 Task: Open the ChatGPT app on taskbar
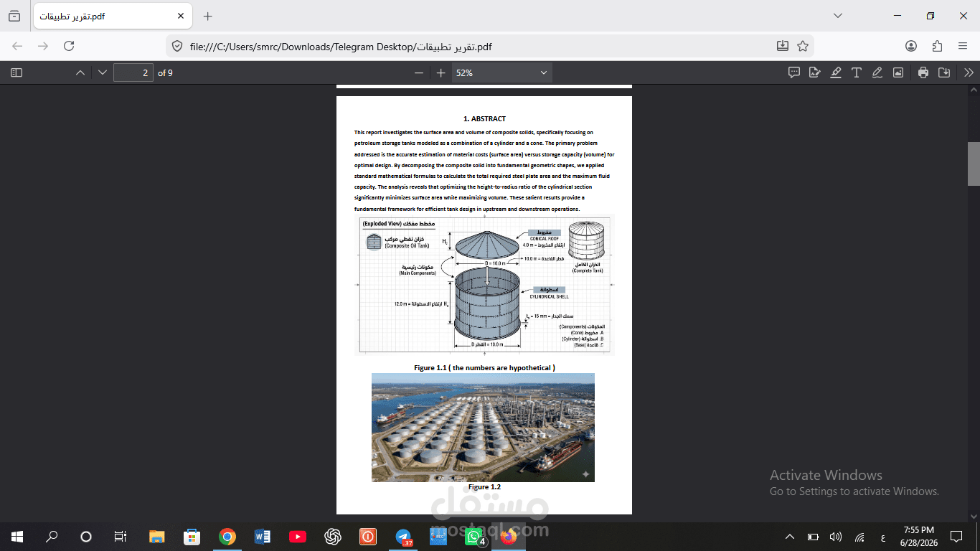coord(332,537)
